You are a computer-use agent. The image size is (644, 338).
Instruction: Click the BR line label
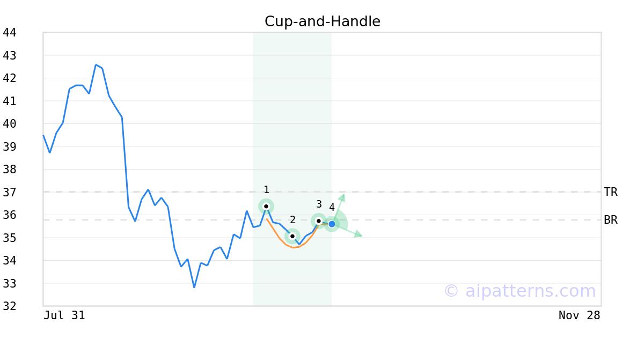point(611,220)
